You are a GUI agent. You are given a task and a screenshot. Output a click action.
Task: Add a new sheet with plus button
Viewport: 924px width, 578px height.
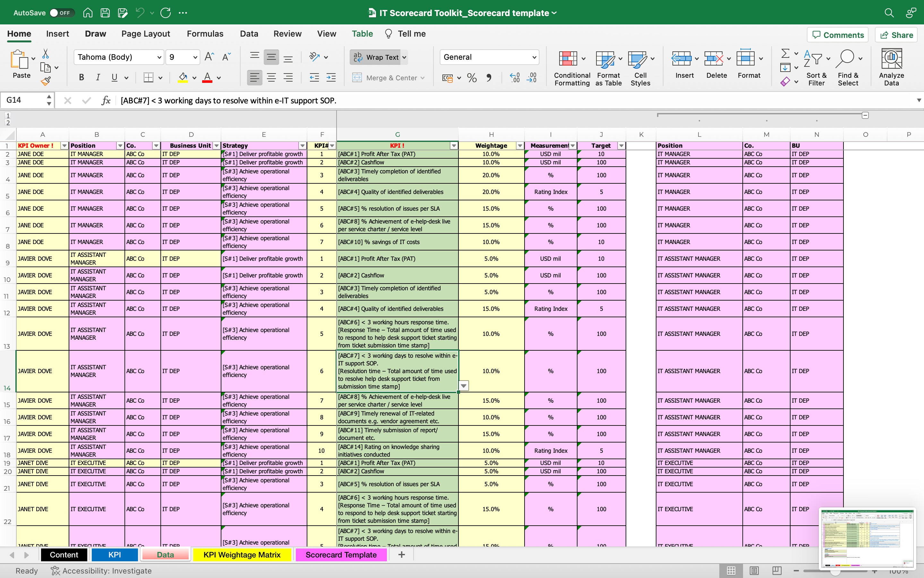(x=401, y=554)
